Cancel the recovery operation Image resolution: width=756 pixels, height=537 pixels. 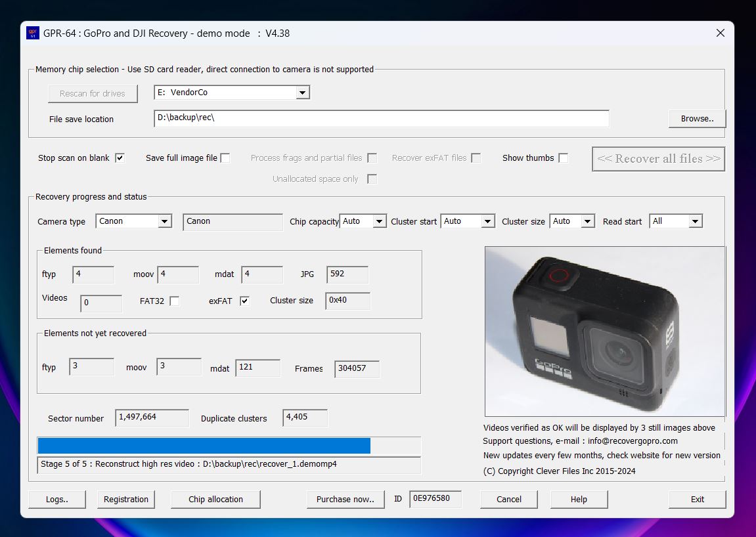[508, 500]
